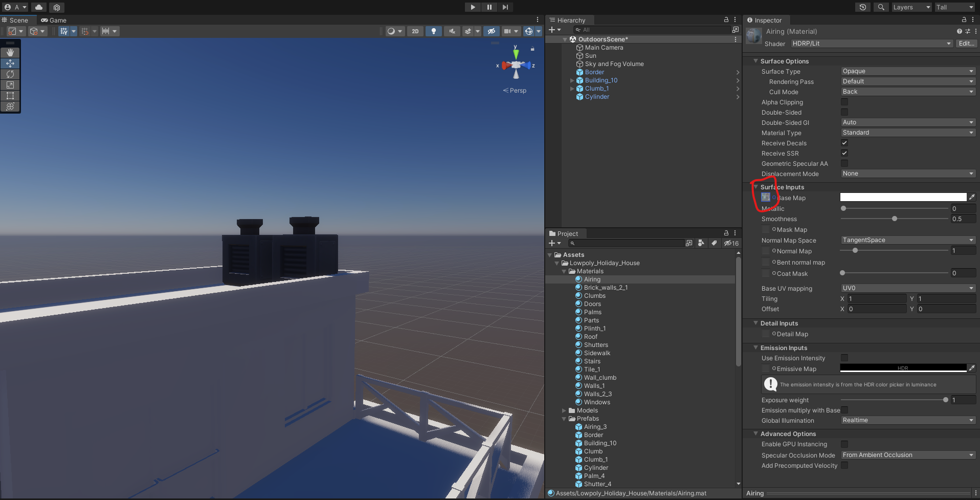Uncheck Receive SSR
Viewport: 980px width, 500px height.
point(844,153)
